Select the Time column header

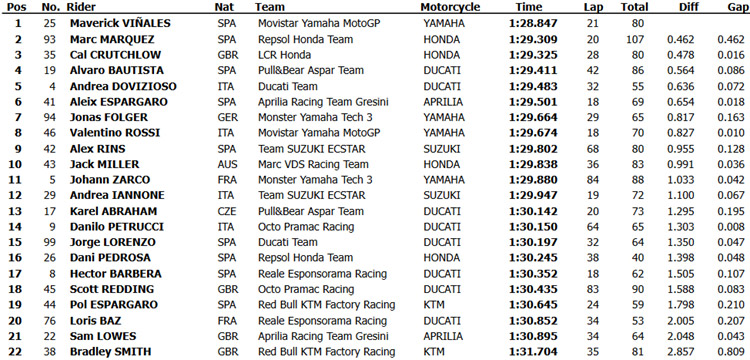point(529,7)
